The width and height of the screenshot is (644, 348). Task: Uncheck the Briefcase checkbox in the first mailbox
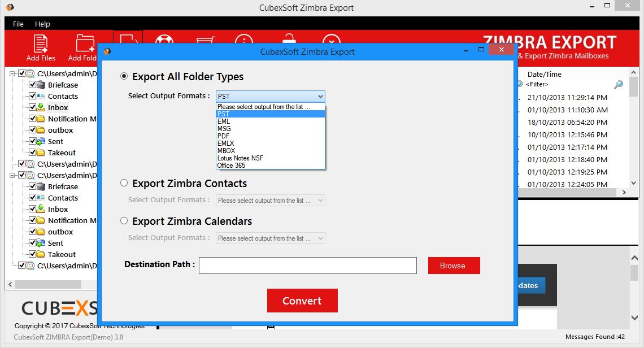[x=32, y=85]
